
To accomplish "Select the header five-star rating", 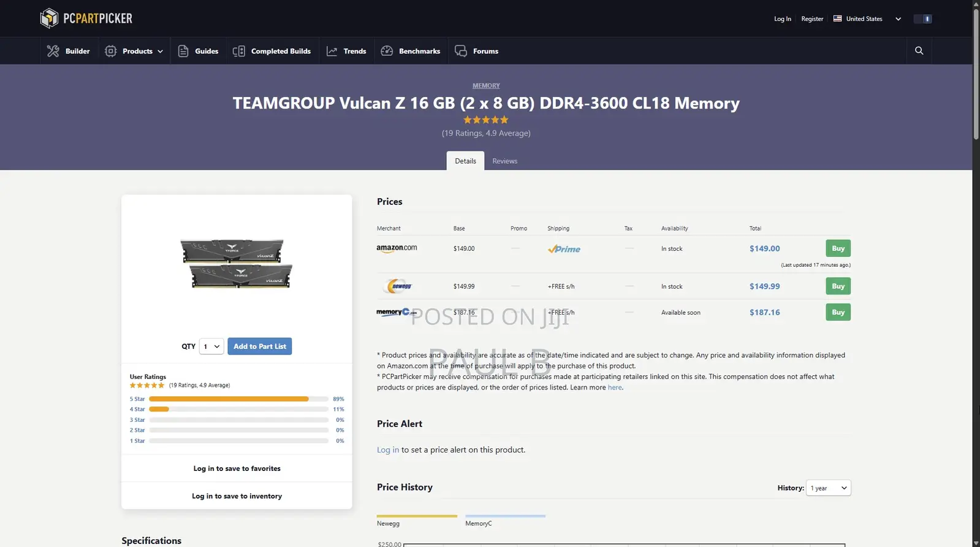I will pyautogui.click(x=486, y=120).
